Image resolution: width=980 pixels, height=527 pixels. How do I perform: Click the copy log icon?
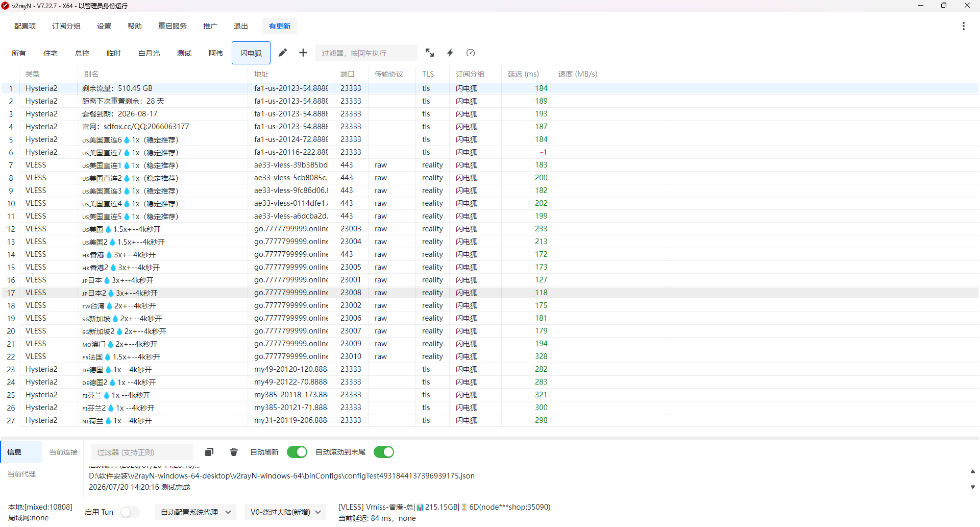coord(209,452)
